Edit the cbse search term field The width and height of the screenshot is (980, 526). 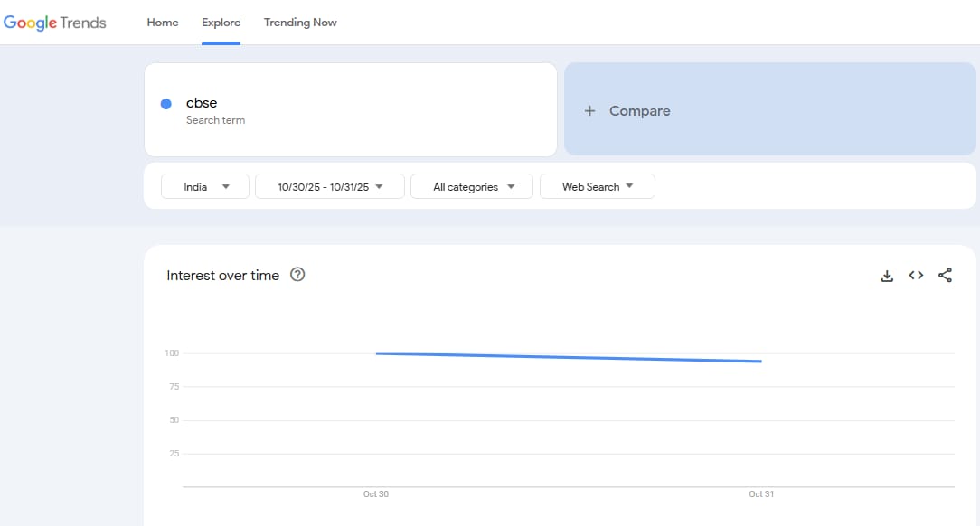(351, 109)
